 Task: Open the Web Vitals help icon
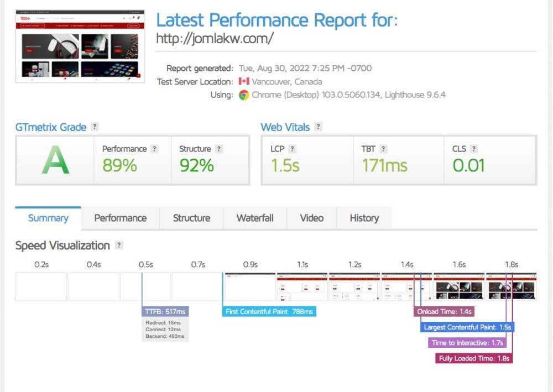coord(318,127)
